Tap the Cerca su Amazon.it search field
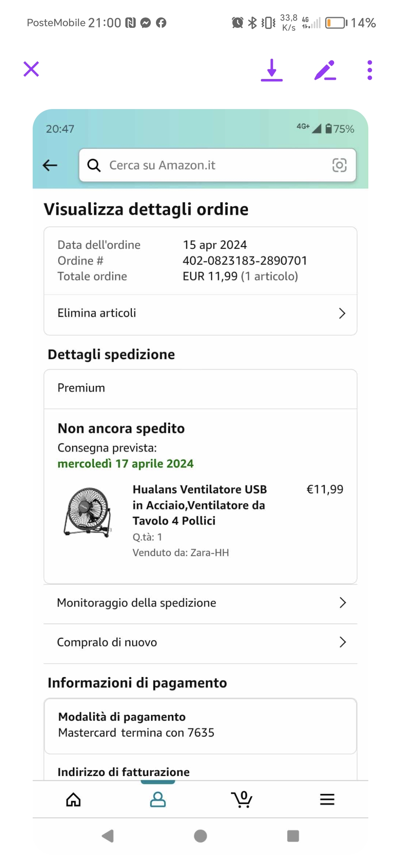401x868 pixels. 215,165
